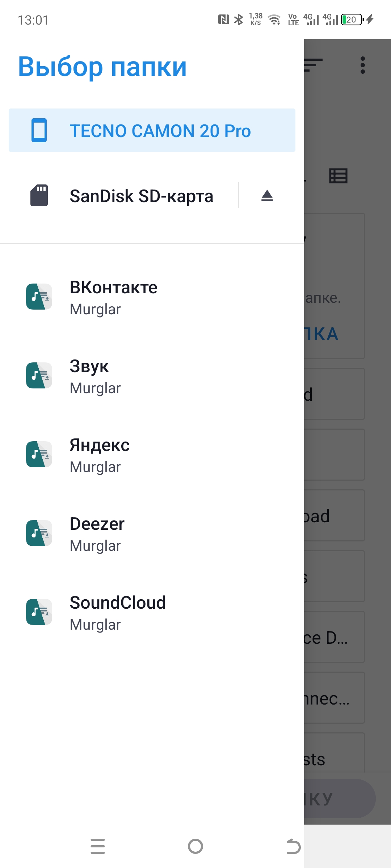Switch the list view layout icon
The width and height of the screenshot is (391, 868).
338,176
